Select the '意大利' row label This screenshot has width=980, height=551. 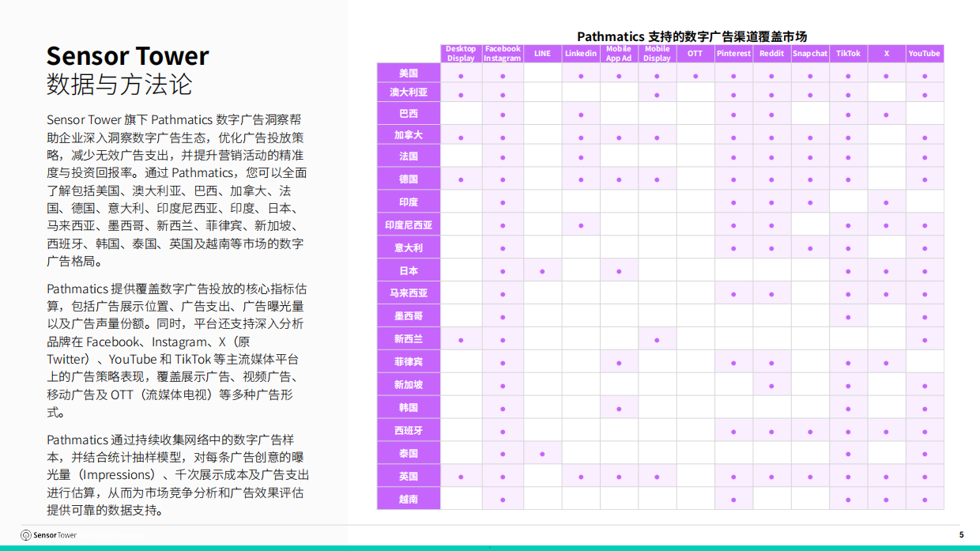[x=409, y=248]
